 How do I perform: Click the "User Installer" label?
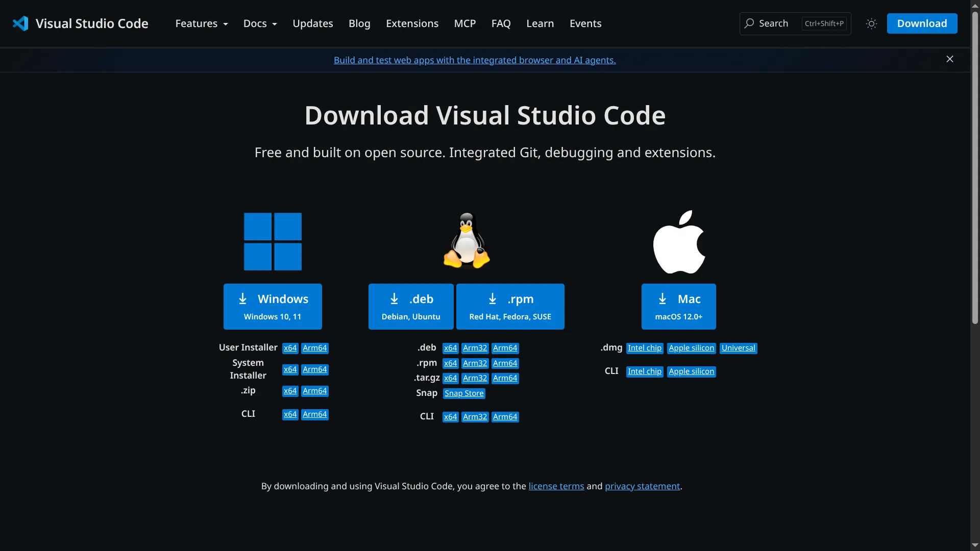[248, 347]
